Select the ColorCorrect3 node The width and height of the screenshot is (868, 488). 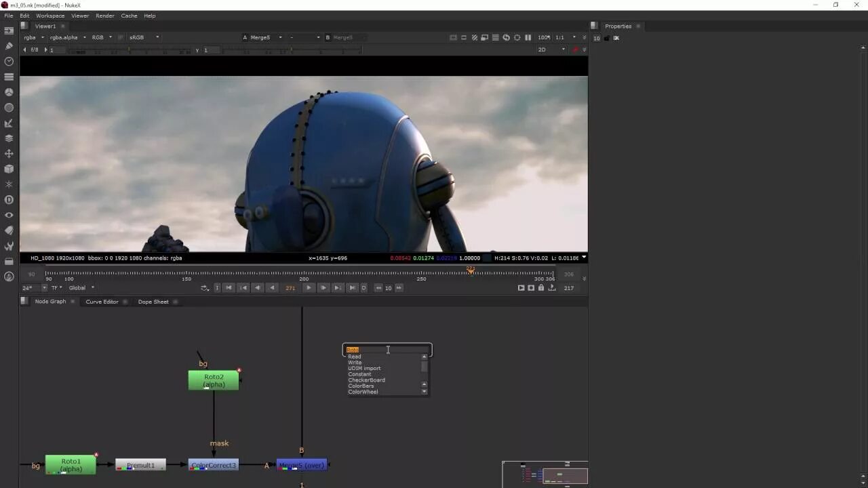pos(214,465)
